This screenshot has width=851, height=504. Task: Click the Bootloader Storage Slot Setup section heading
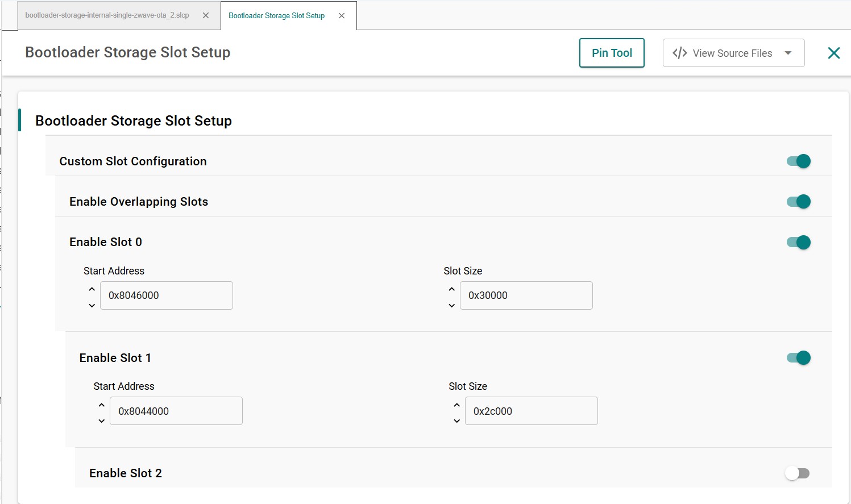coord(134,121)
